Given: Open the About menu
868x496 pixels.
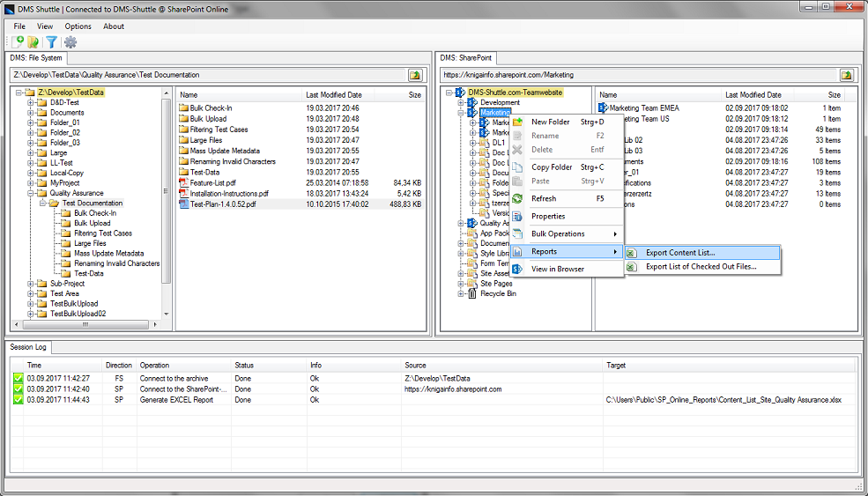Looking at the screenshot, I should point(114,26).
